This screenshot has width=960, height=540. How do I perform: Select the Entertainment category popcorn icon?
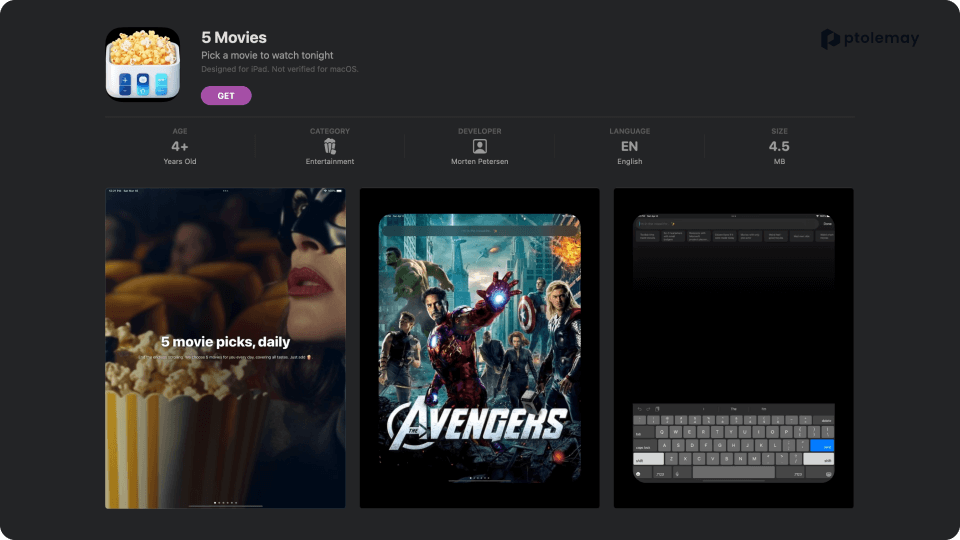[x=330, y=146]
